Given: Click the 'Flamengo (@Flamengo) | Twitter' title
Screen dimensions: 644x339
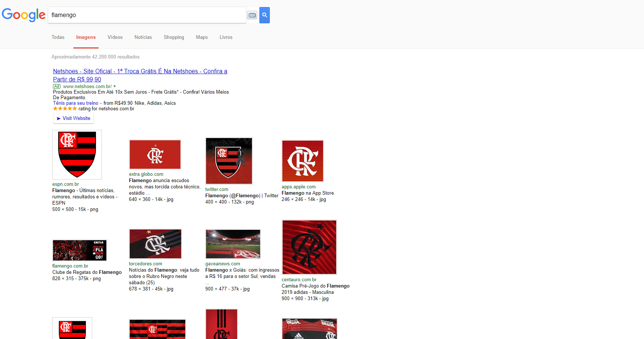Looking at the screenshot, I should point(242,196).
